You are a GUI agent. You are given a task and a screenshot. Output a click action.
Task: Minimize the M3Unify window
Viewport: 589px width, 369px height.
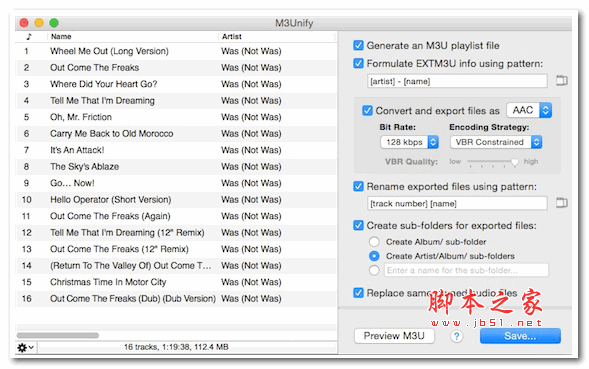coord(39,23)
